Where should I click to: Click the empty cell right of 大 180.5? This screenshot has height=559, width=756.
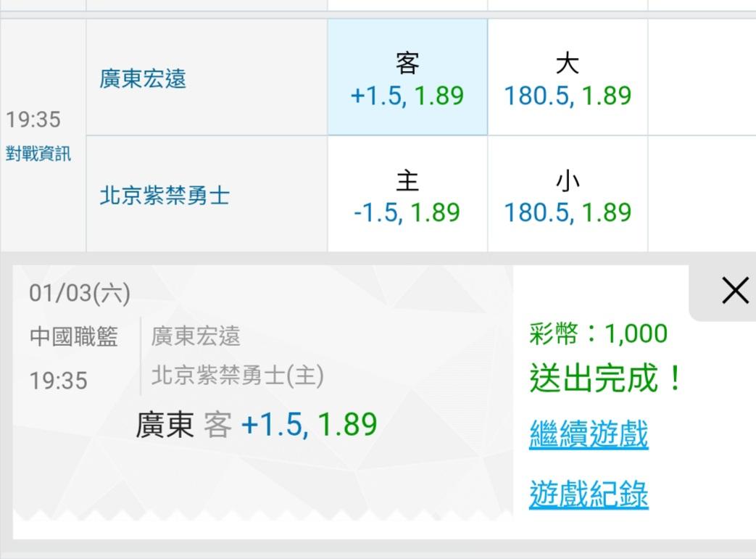click(x=701, y=78)
